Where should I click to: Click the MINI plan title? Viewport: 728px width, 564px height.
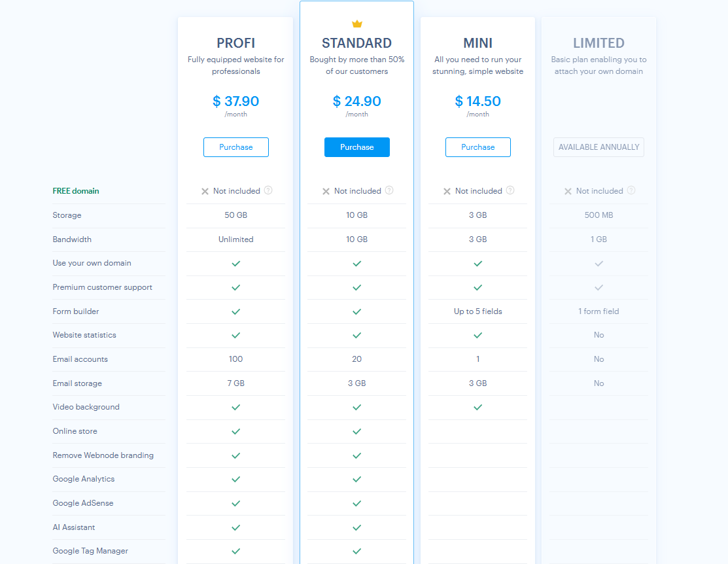coord(477,43)
